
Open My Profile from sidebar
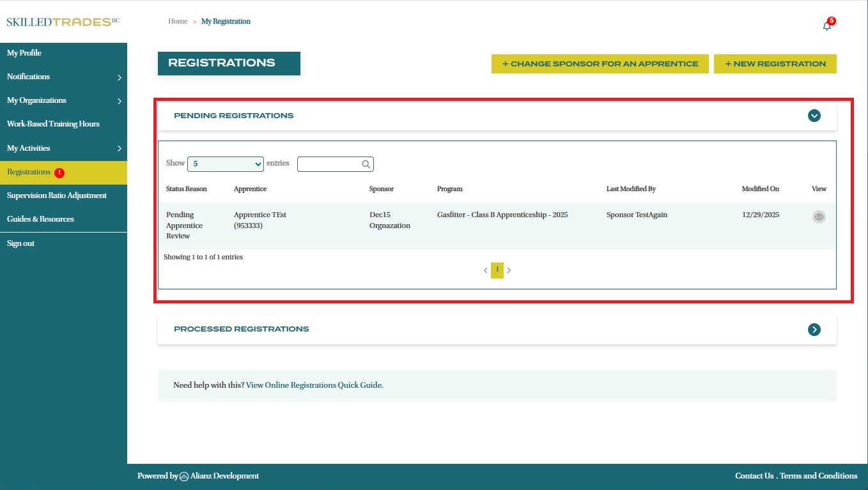(24, 53)
